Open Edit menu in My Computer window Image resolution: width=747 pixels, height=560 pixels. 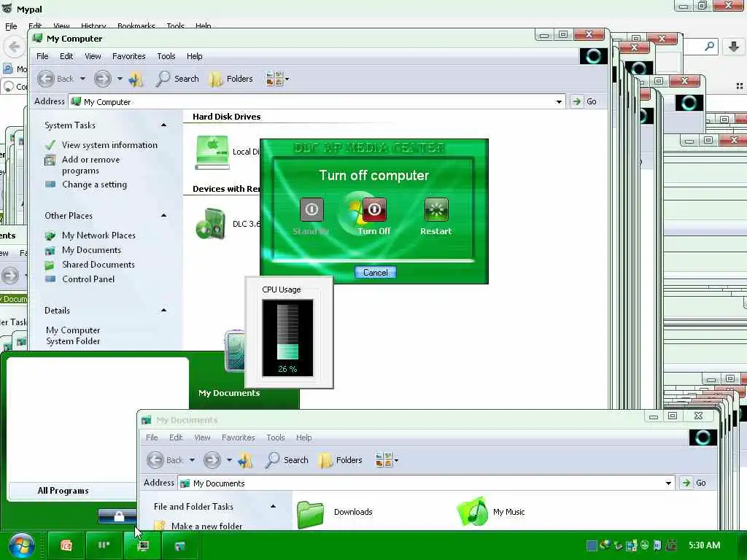pos(66,56)
